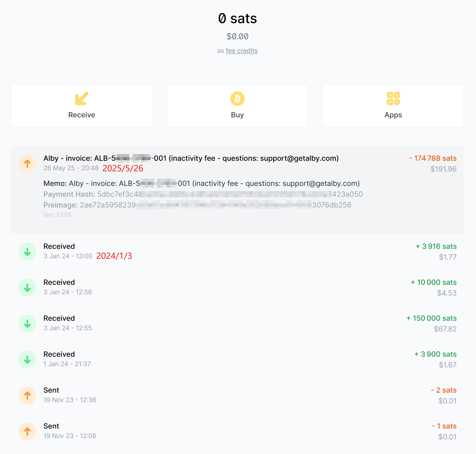Click the Bitcoin Buy icon

(x=237, y=99)
